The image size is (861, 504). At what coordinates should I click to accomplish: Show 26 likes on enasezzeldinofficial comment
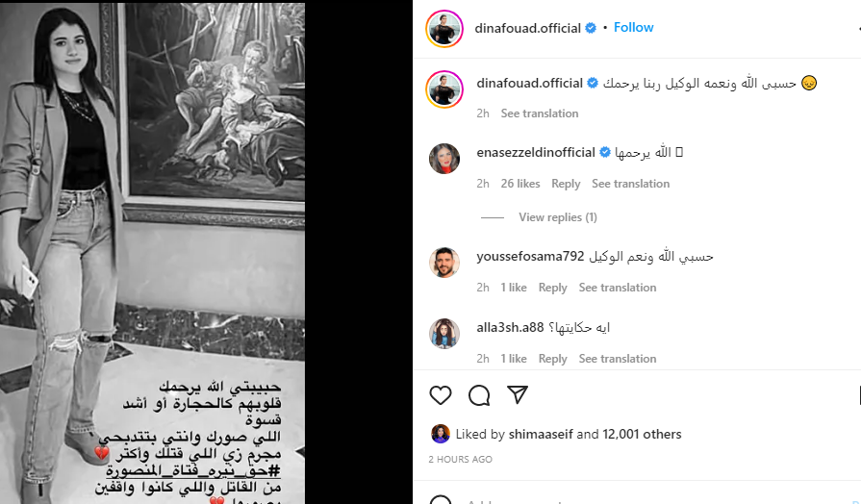click(x=520, y=184)
